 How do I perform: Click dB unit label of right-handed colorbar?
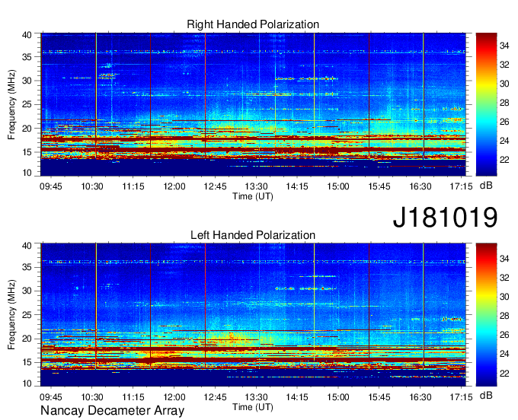tap(486, 186)
